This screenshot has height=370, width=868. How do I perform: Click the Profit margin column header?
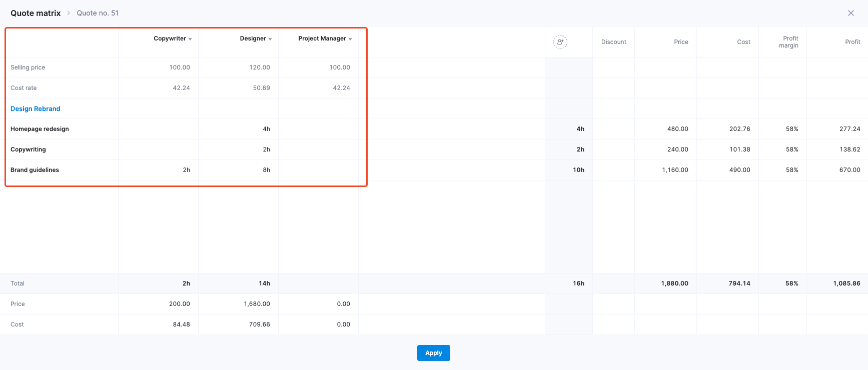[788, 42]
